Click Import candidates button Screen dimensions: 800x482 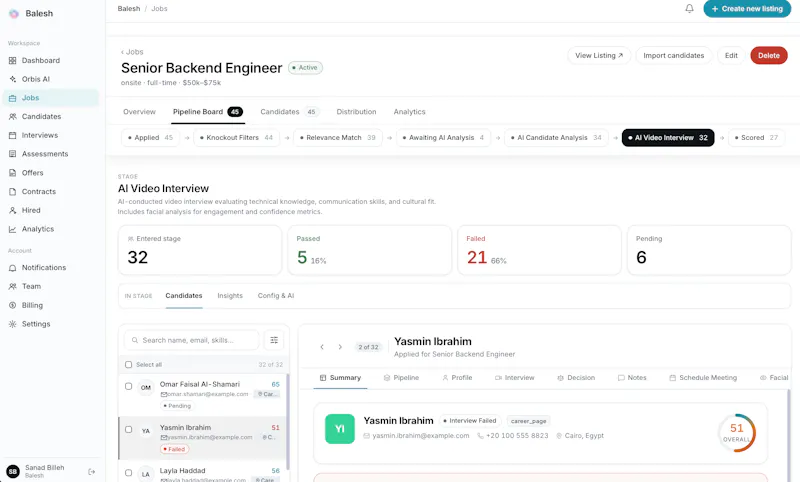(x=673, y=56)
